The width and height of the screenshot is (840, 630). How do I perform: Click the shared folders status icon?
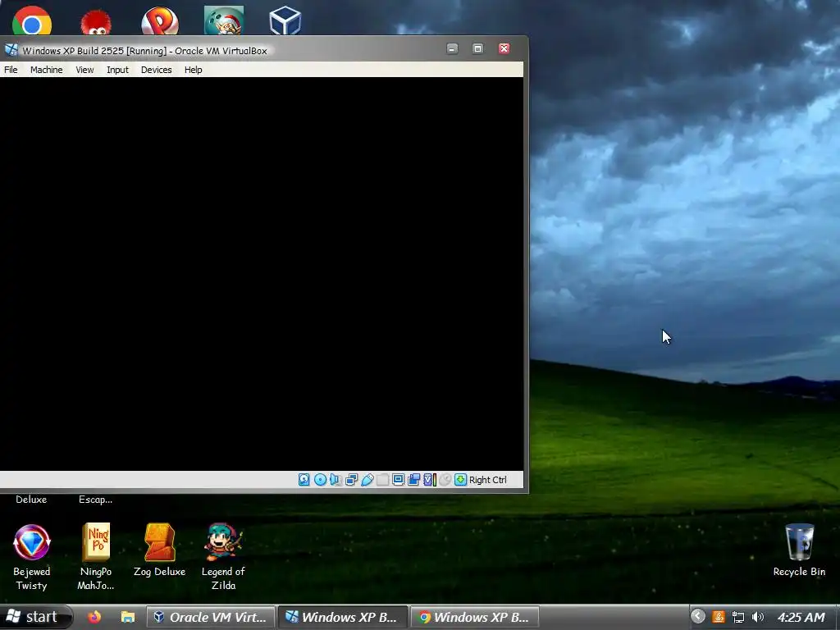[382, 479]
